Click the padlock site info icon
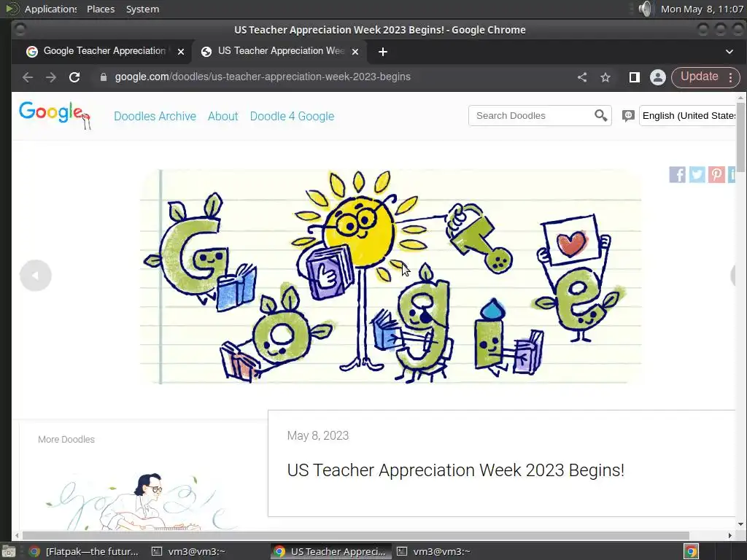This screenshot has width=747, height=560. 104,77
